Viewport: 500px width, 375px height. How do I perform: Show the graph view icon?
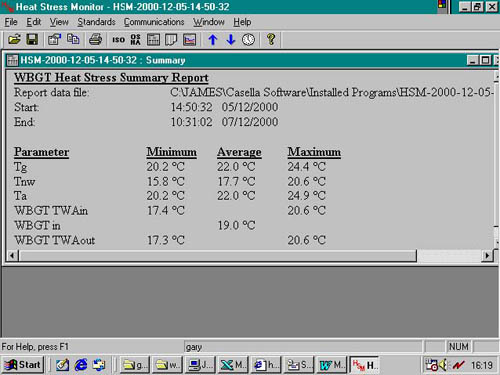tap(189, 40)
